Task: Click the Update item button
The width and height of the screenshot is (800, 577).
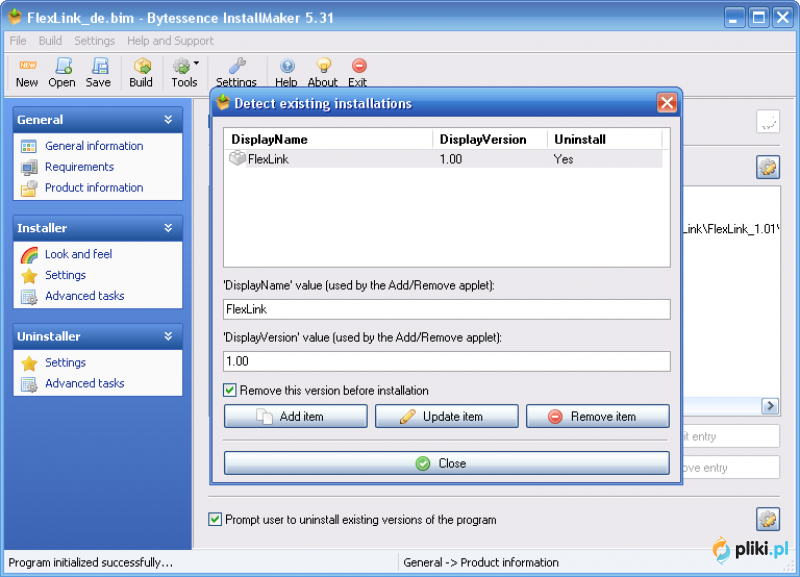Action: click(x=447, y=416)
